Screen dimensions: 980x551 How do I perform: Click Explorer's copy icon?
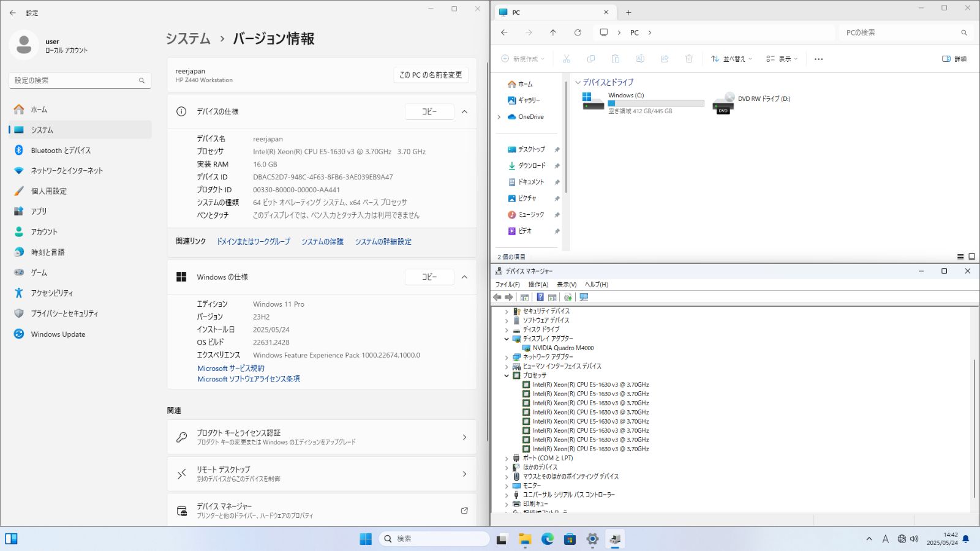coord(591,59)
